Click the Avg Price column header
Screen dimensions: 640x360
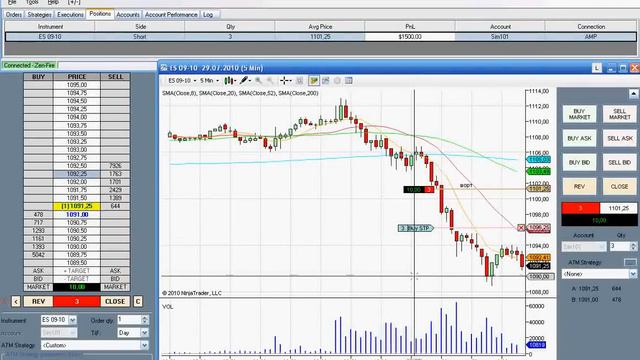320,27
